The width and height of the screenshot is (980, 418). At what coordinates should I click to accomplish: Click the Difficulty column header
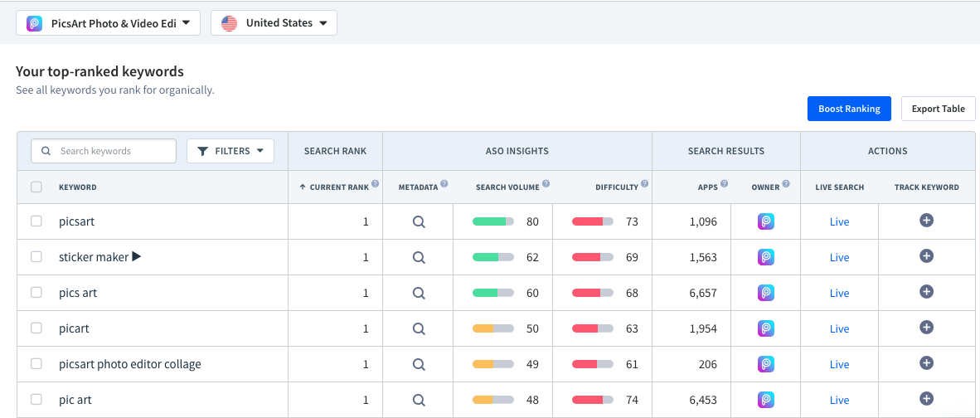tap(616, 187)
